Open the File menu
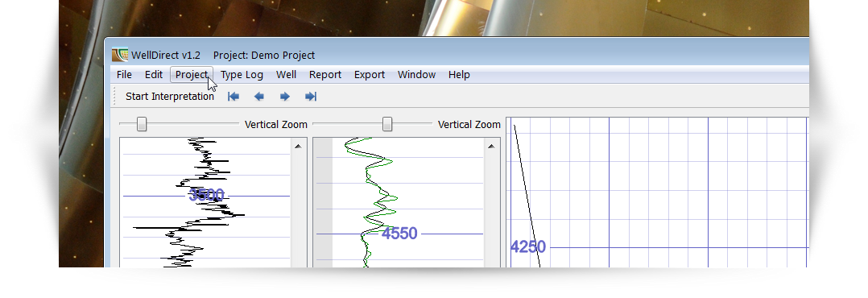This screenshot has width=868, height=298. coord(124,75)
